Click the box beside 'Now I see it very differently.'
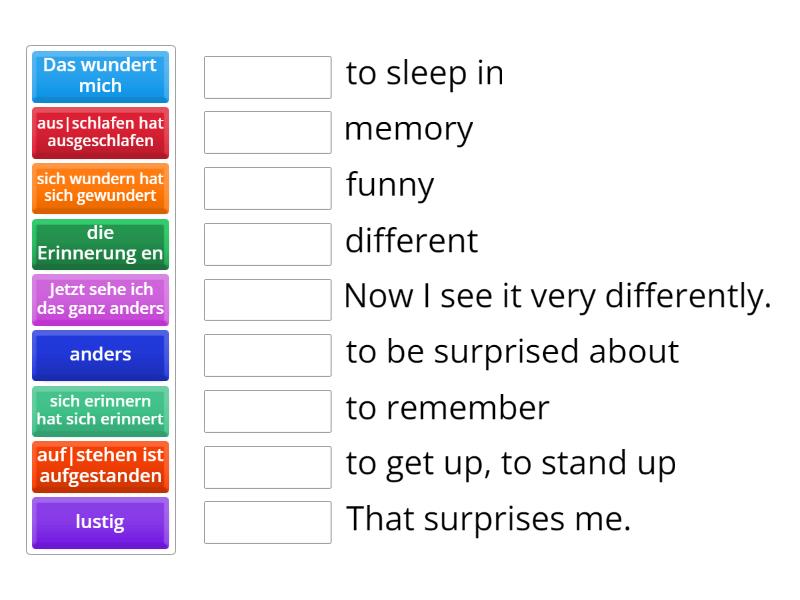 point(267,299)
